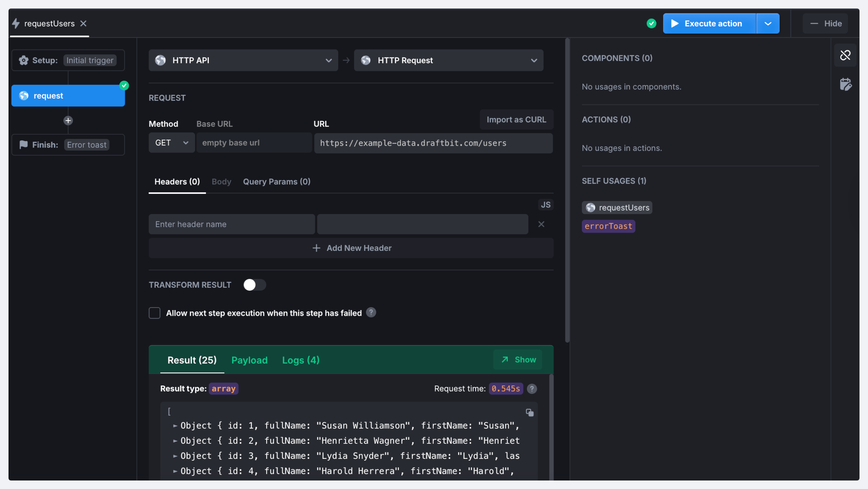
Task: Close the requestUsers tab
Action: pyautogui.click(x=83, y=23)
